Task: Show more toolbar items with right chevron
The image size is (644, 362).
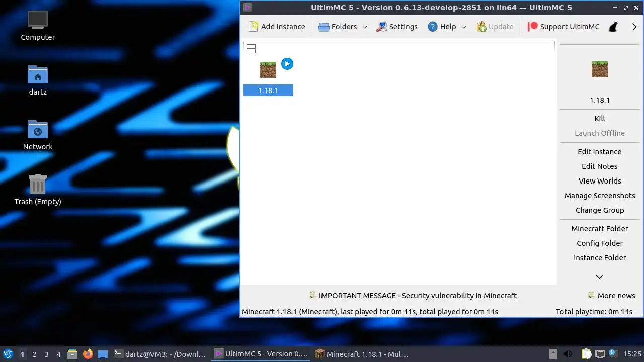Action: 634,27
